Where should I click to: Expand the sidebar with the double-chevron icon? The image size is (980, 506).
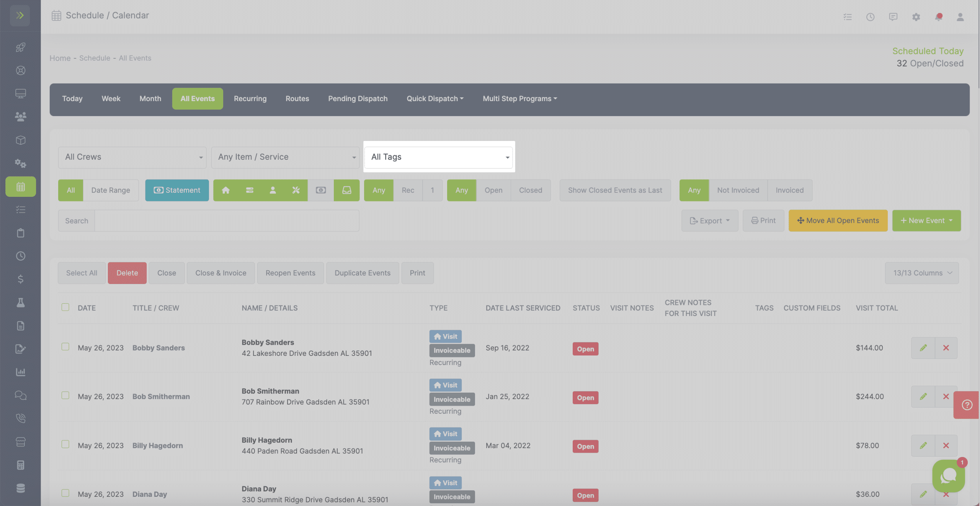point(20,15)
